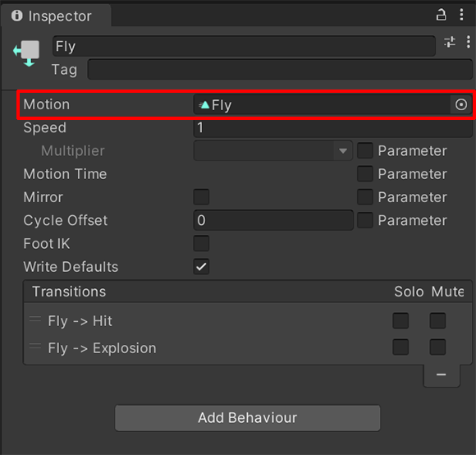Mute the Fly -> Explosion transition
The width and height of the screenshot is (476, 455).
pyautogui.click(x=437, y=347)
